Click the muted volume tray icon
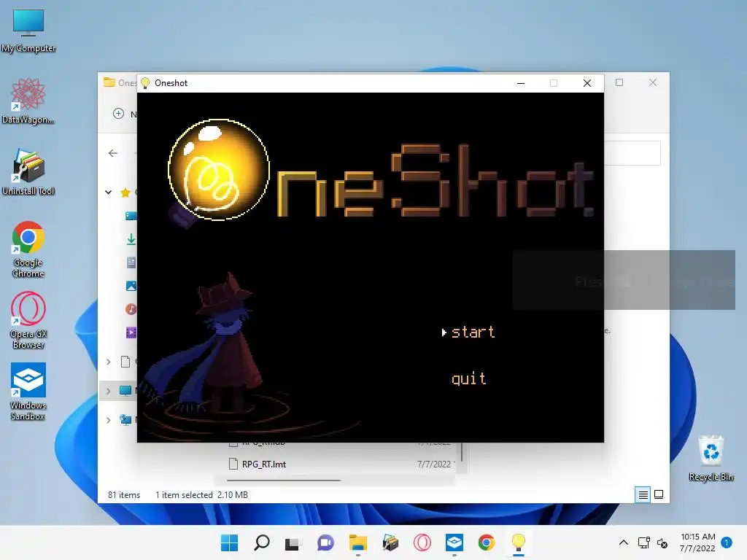This screenshot has width=747, height=560. pos(662,542)
